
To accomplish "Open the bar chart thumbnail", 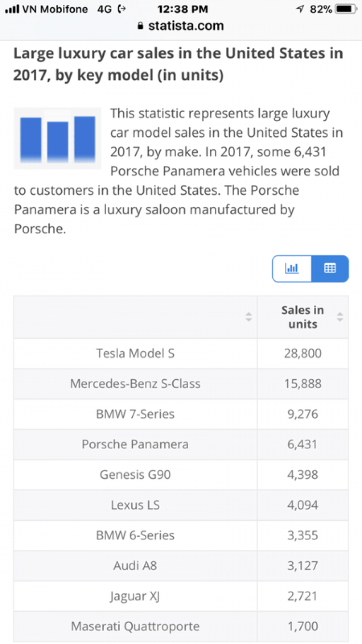I will tap(57, 138).
